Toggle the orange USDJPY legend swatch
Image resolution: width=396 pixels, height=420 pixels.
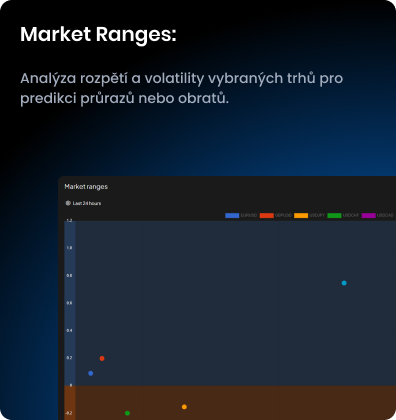coord(301,215)
